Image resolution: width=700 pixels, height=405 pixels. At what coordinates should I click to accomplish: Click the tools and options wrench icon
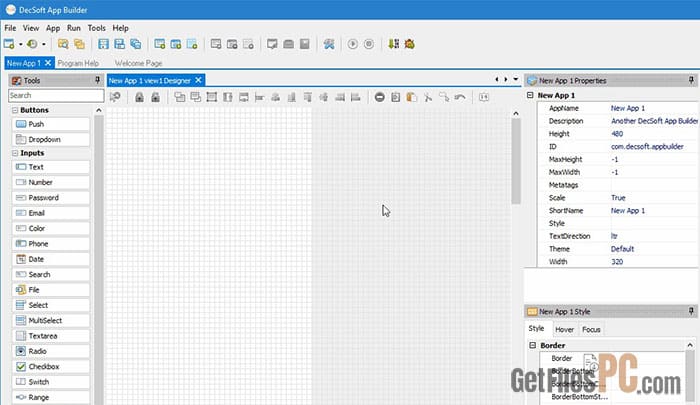coord(329,44)
